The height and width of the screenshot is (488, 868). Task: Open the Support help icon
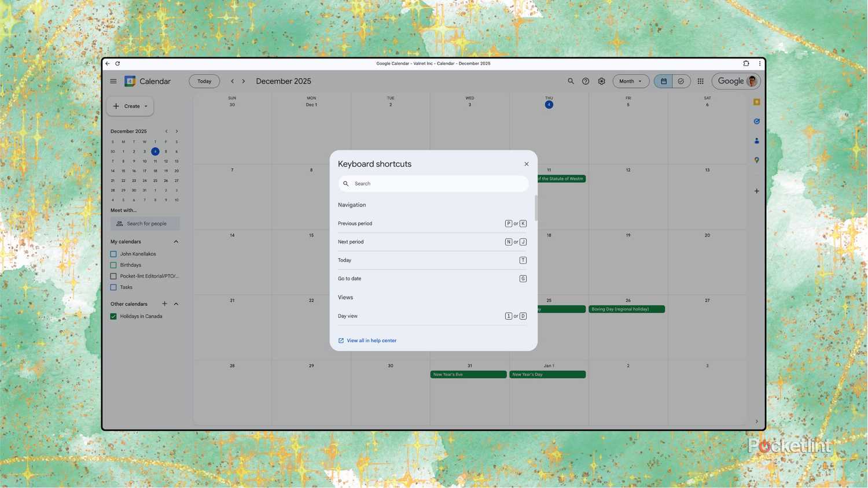click(x=586, y=81)
